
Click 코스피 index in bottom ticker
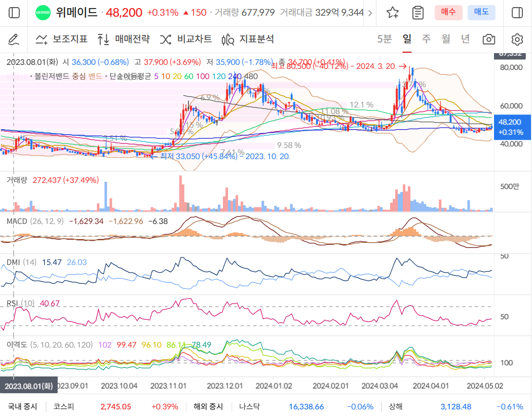63,406
